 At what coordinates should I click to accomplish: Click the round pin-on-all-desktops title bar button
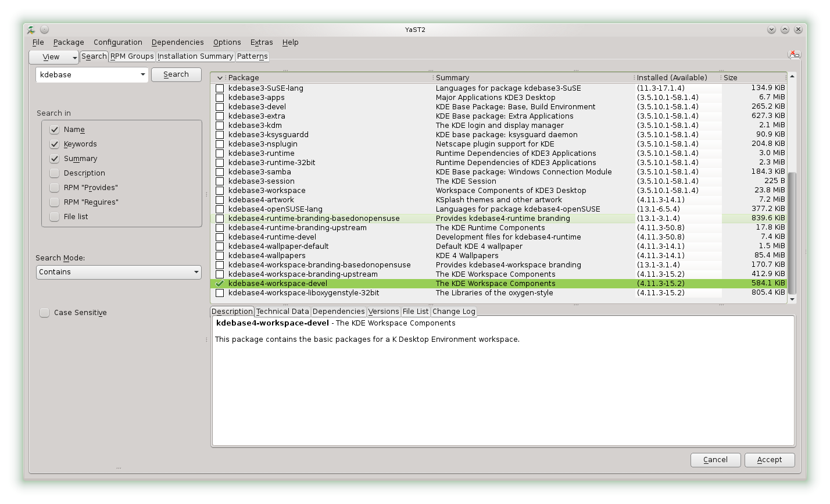pyautogui.click(x=45, y=30)
